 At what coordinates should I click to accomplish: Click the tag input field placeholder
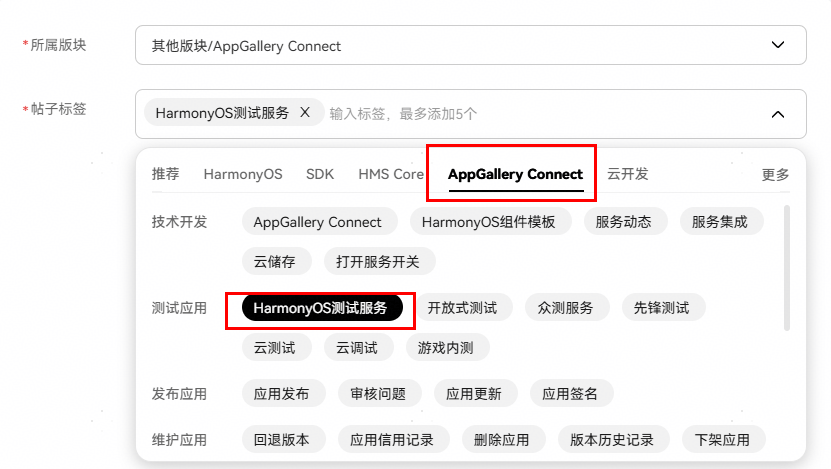pos(403,114)
